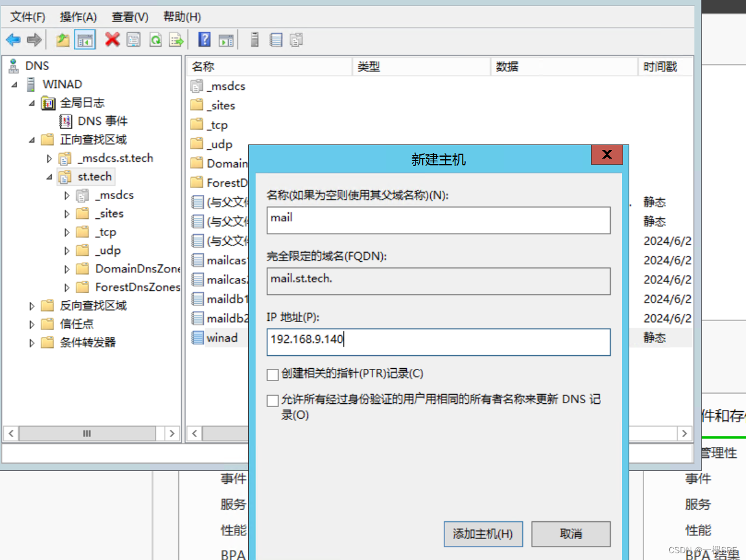
Task: Click the Export List toolbar icon
Action: [177, 40]
